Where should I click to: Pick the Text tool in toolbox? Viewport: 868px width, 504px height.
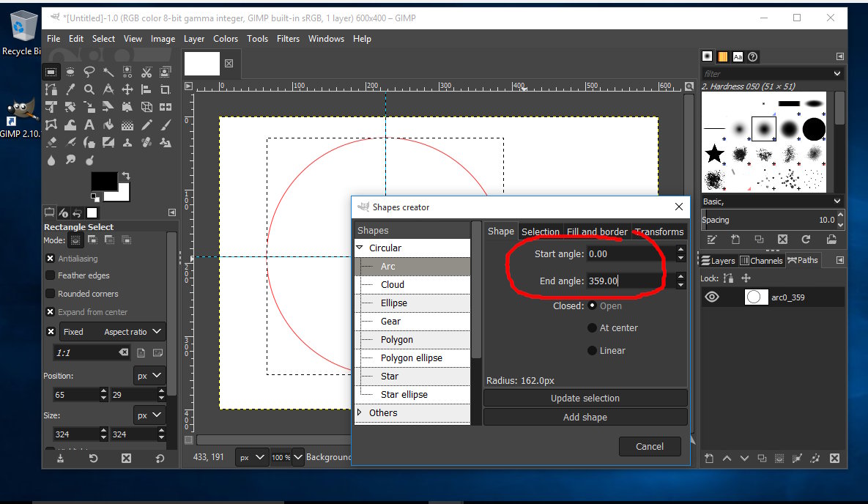pyautogui.click(x=89, y=125)
